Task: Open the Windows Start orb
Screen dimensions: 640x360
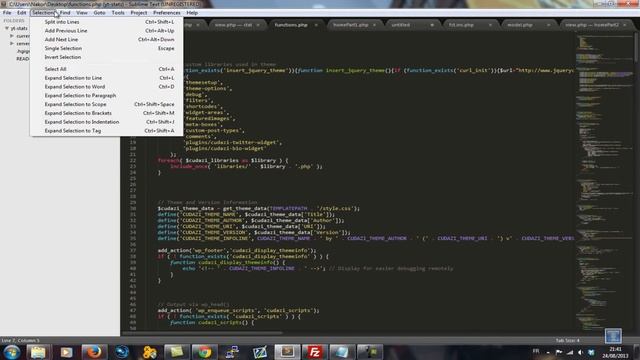Action: [x=11, y=352]
